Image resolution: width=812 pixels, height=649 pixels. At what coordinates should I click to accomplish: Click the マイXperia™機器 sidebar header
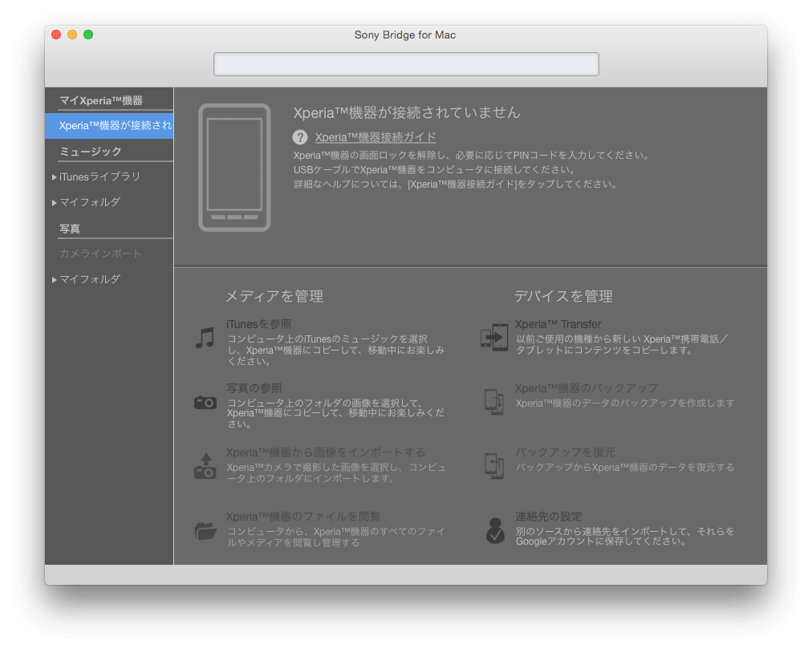tap(101, 100)
